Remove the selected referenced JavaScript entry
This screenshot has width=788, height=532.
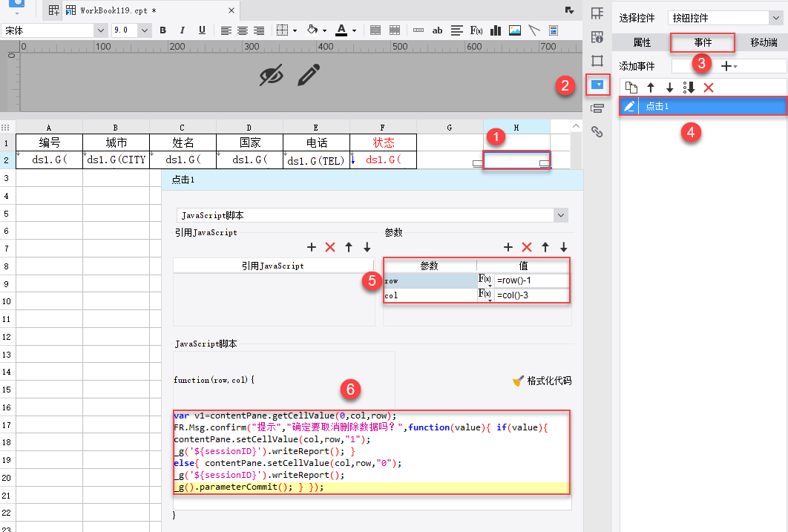coord(330,247)
